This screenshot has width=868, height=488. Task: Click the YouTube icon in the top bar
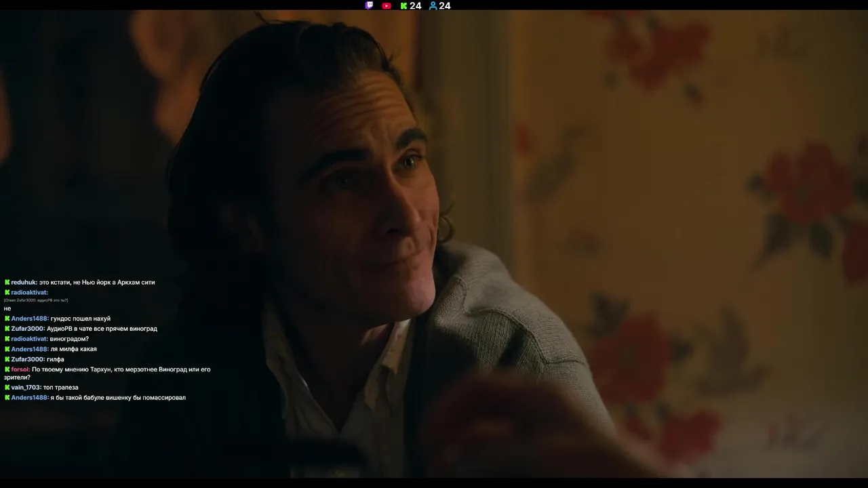coord(387,5)
